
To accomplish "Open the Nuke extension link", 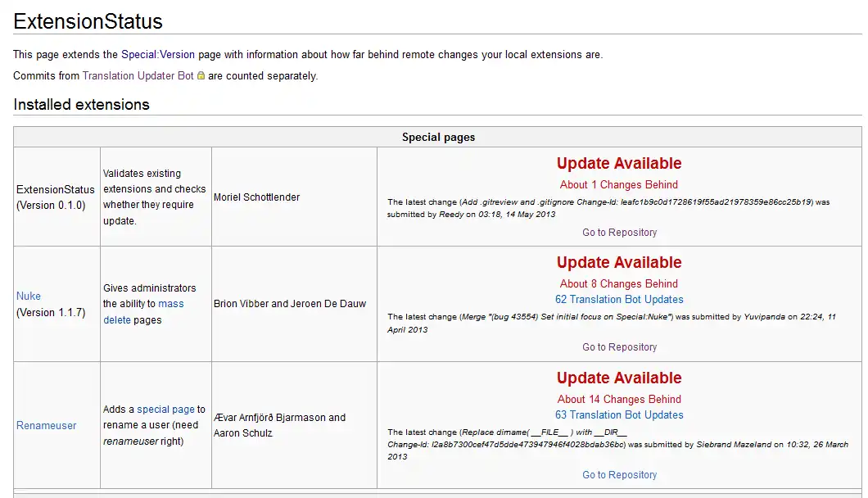I will 29,297.
